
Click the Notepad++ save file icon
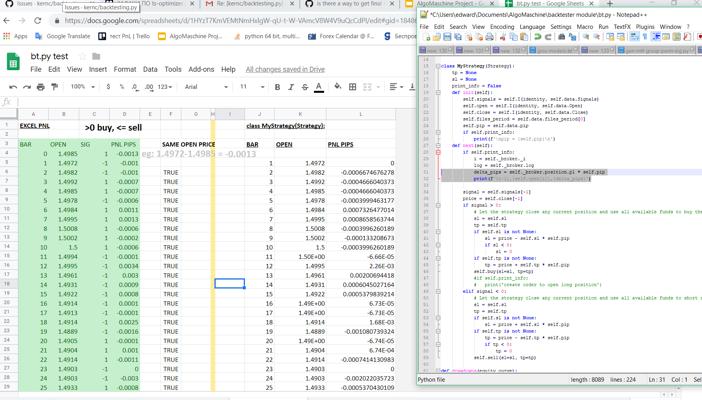click(447, 37)
